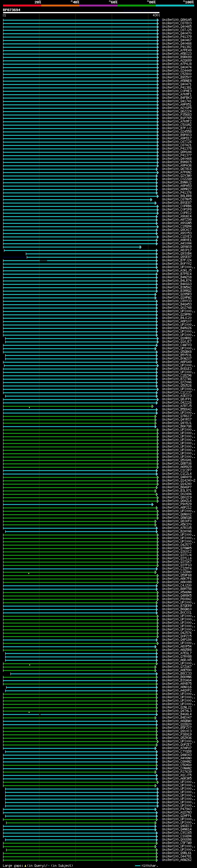Screen dimensions: 197x868
Task: Click hit label UniRef100_P41379
Action: pyautogui.click(x=177, y=37)
